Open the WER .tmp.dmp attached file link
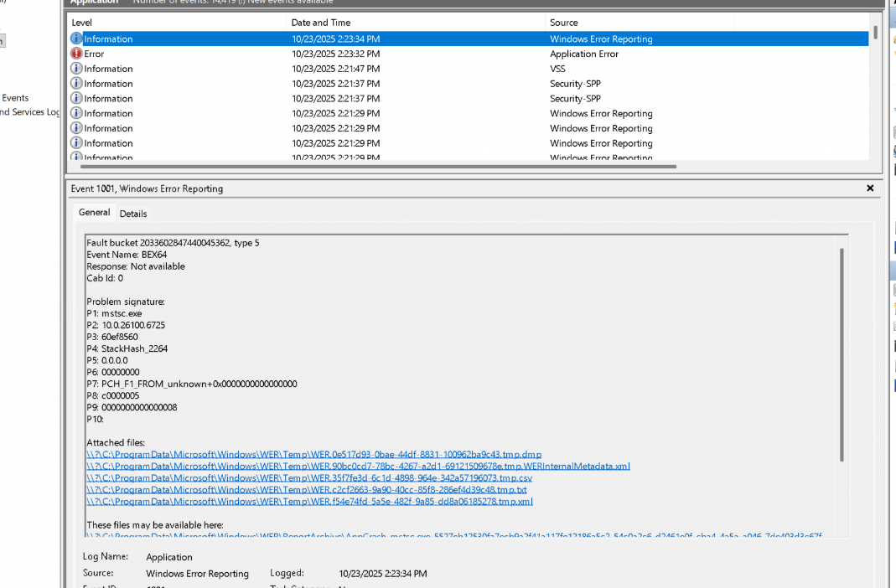Viewport: 896px width, 588px height. pos(313,455)
